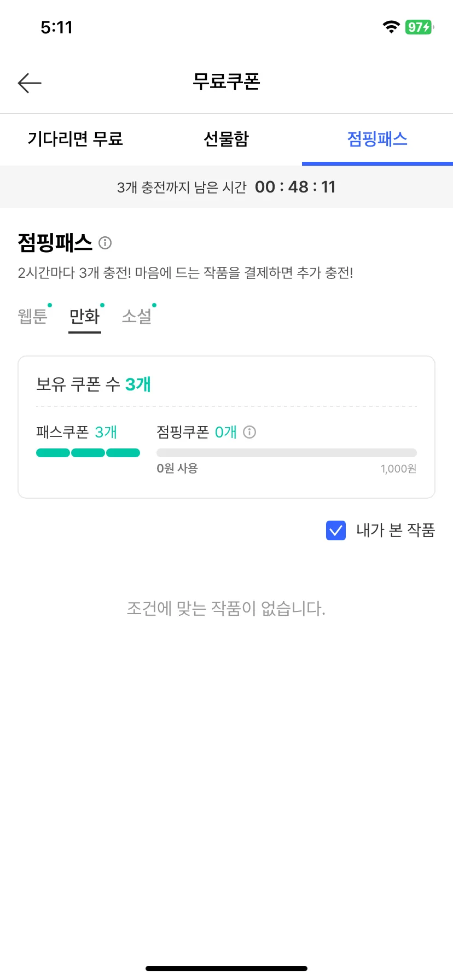Tap the 점핑쿠폰 0개 label

click(x=196, y=432)
